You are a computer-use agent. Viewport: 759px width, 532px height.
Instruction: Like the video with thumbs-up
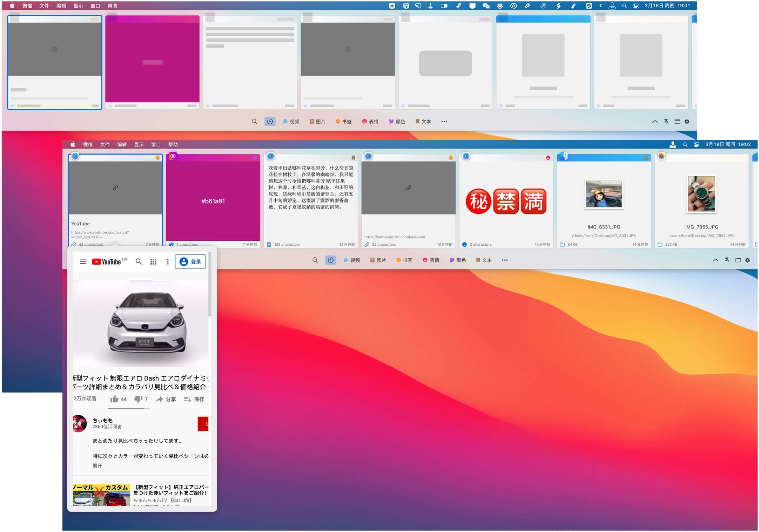point(118,399)
